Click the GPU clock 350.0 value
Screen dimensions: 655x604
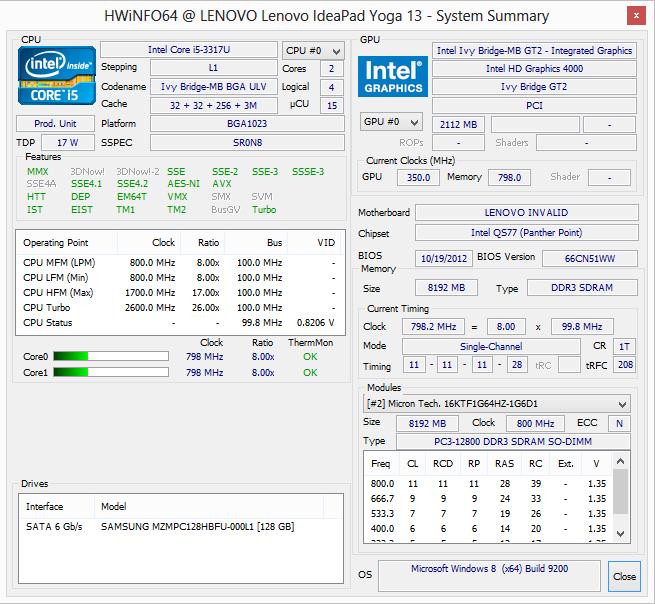tap(418, 178)
